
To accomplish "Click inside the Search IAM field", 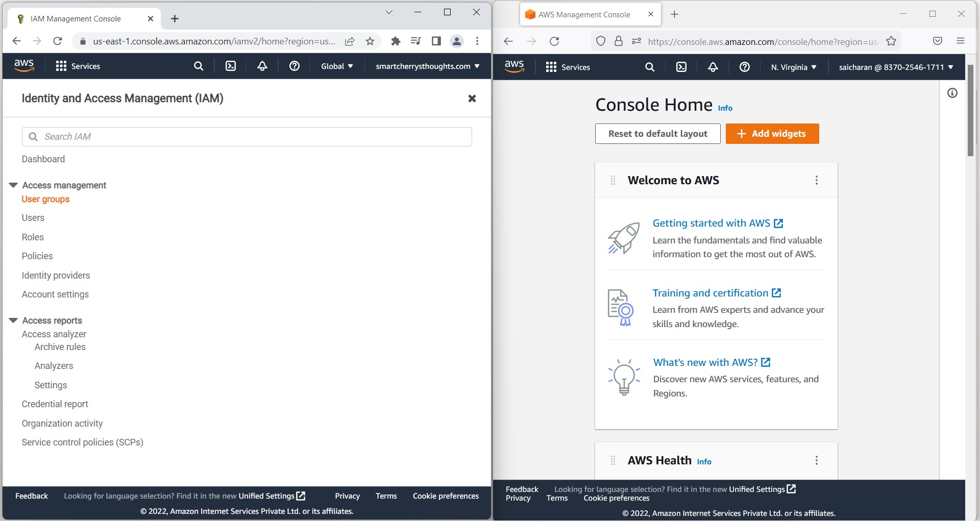I will (x=247, y=137).
